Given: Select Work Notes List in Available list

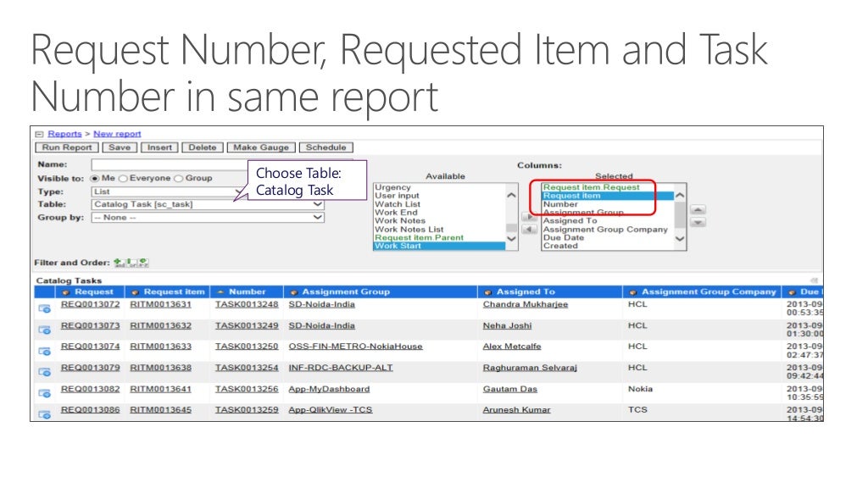Looking at the screenshot, I should [x=409, y=229].
